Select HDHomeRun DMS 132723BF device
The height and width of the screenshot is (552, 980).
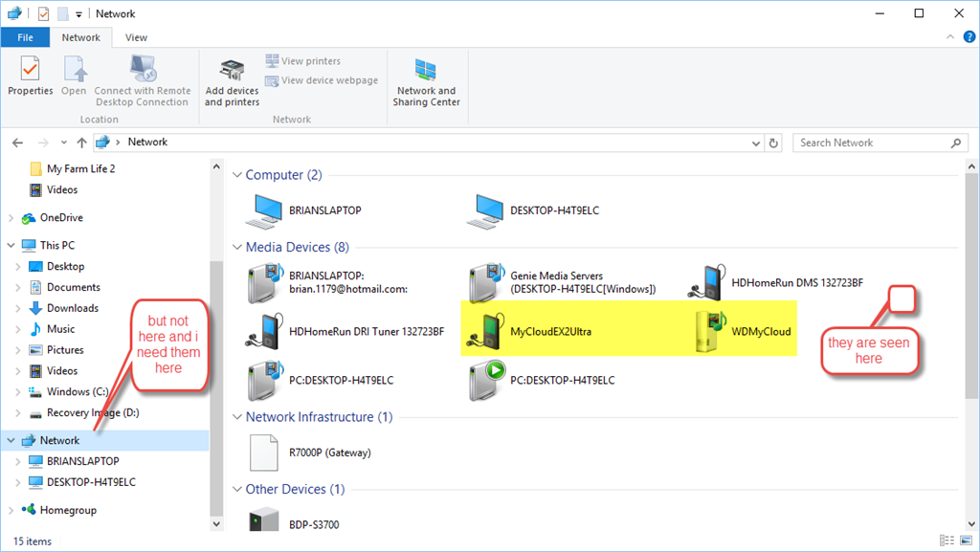pos(775,283)
